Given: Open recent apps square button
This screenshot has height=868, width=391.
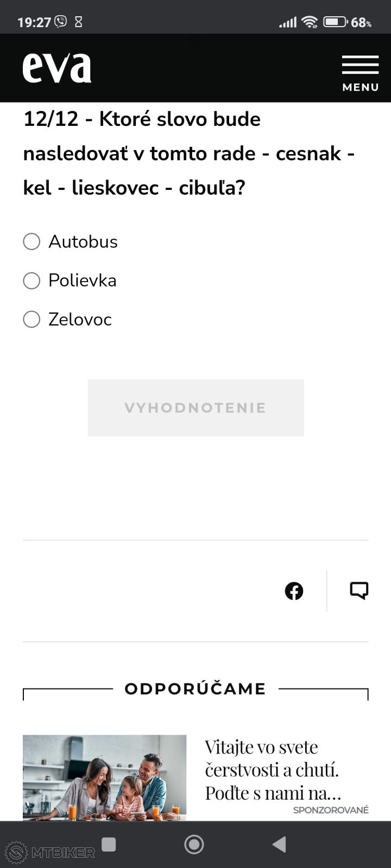Looking at the screenshot, I should [x=109, y=844].
